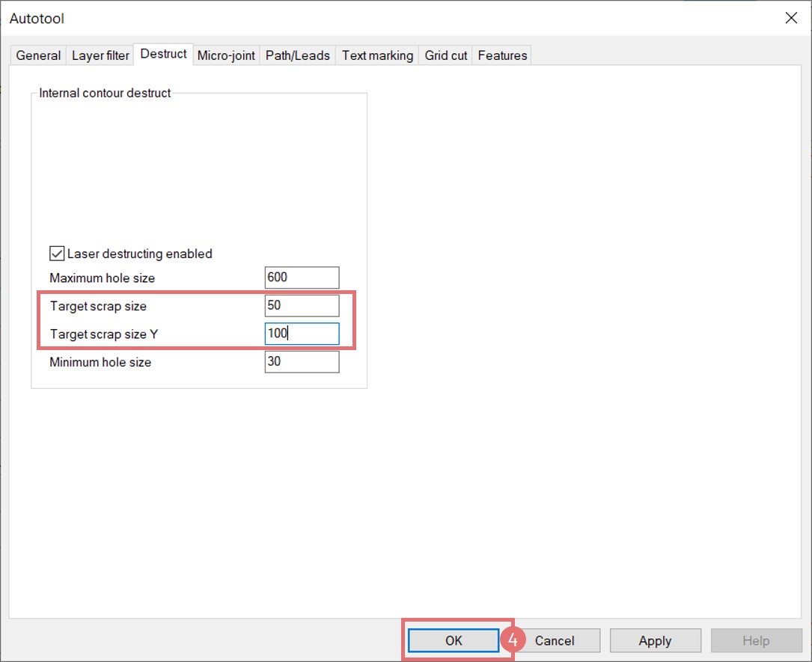Click the Autotool title bar

(374, 18)
